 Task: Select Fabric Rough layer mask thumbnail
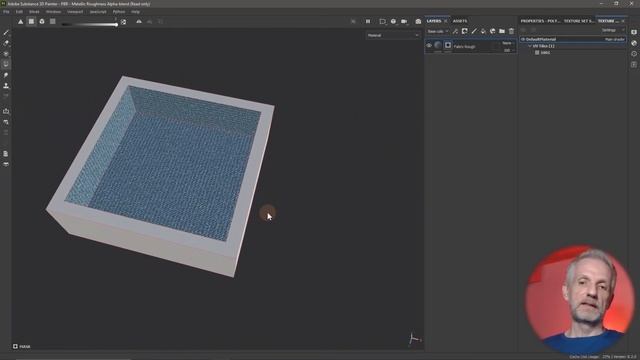pos(448,45)
